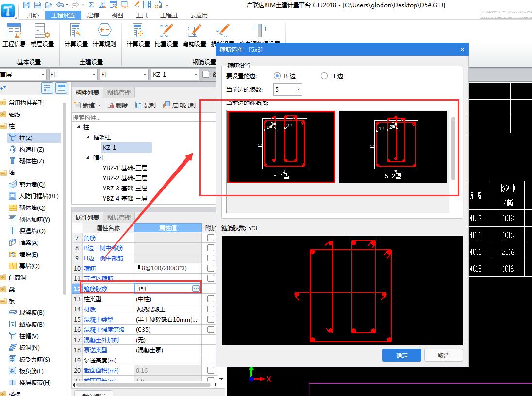The image size is (532, 396).
Task: Switch to 开始 ribbon tab
Action: [x=33, y=15]
